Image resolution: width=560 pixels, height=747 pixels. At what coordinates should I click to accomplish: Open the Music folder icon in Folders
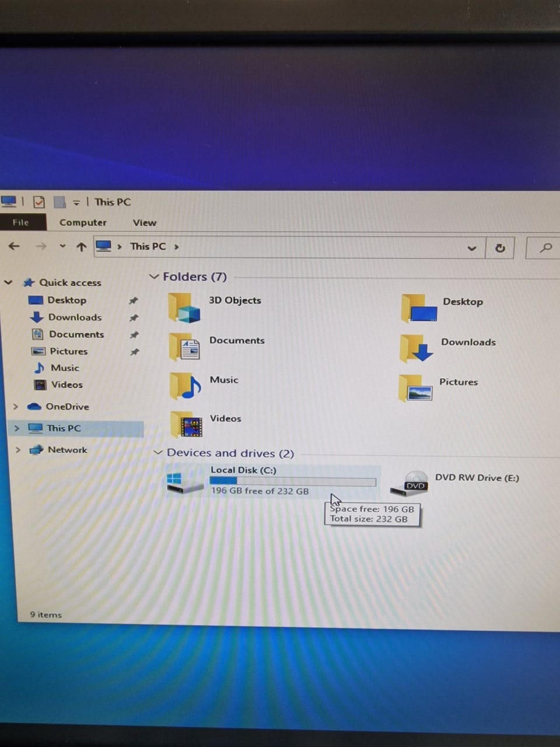point(185,386)
